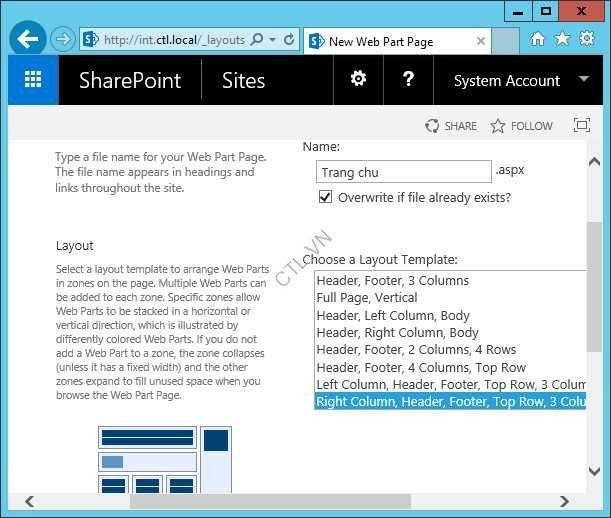611x518 pixels.
Task: Click the browser forward arrow button
Action: [62, 40]
